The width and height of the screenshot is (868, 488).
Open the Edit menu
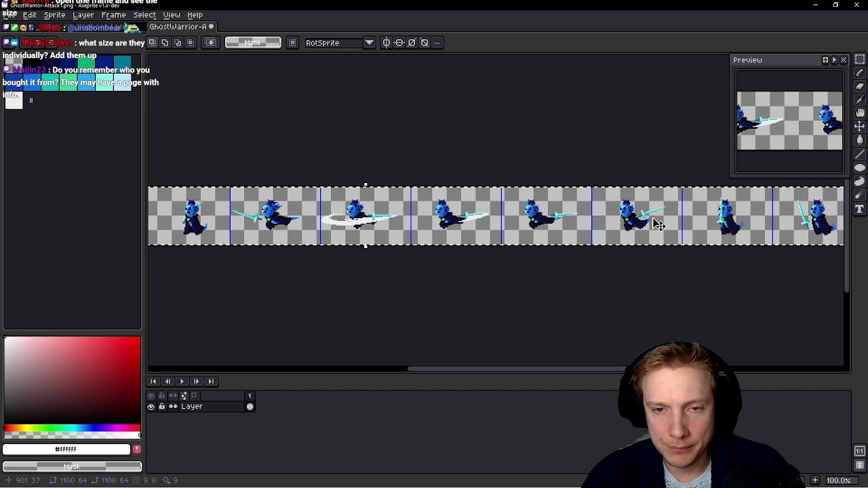(x=30, y=15)
